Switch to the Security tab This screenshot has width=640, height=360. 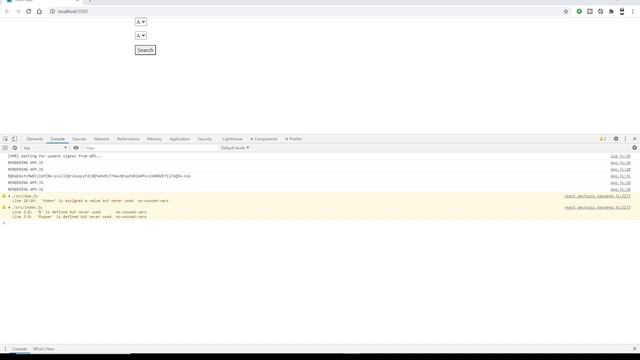(204, 139)
